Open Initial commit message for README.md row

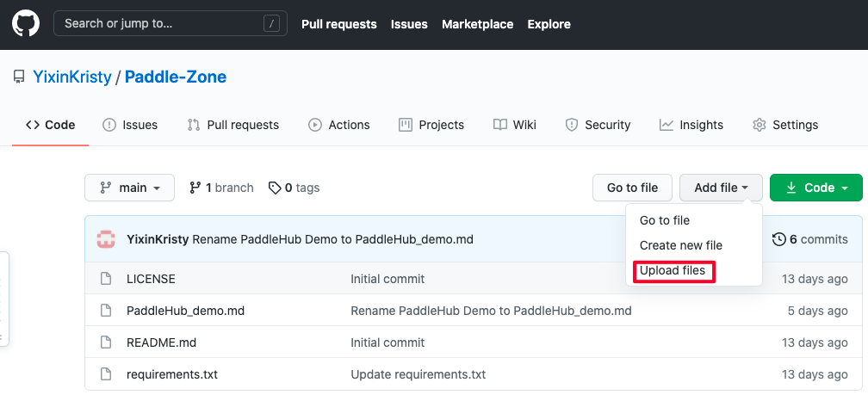387,342
